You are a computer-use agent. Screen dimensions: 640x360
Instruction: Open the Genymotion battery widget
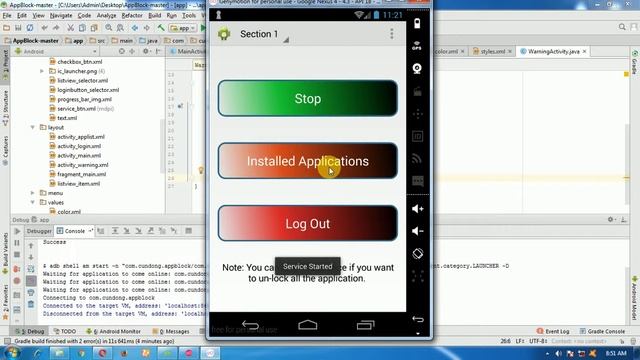[417, 24]
